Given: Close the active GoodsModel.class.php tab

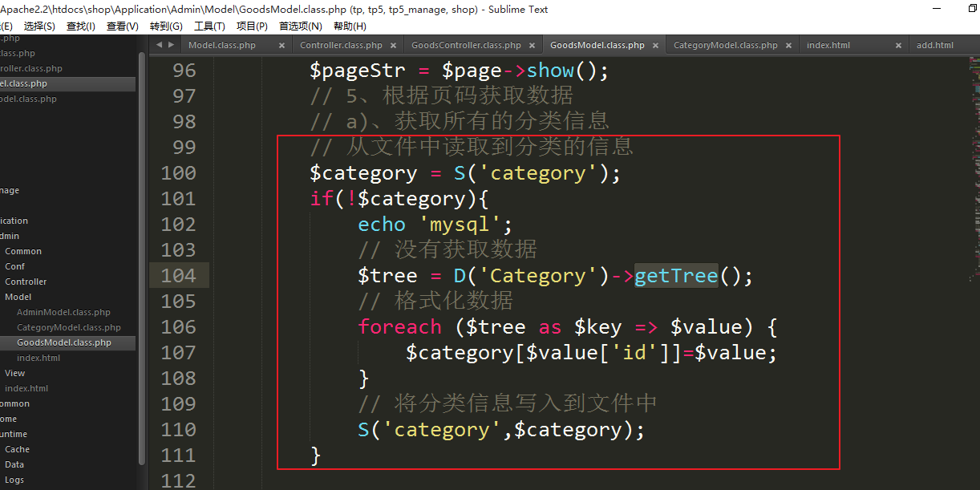Looking at the screenshot, I should pyautogui.click(x=655, y=46).
